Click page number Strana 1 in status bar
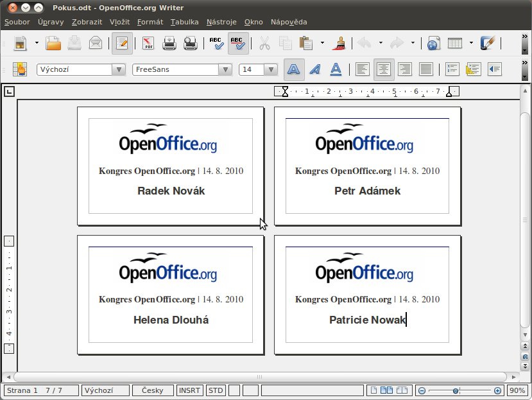532x400 pixels. pos(41,390)
